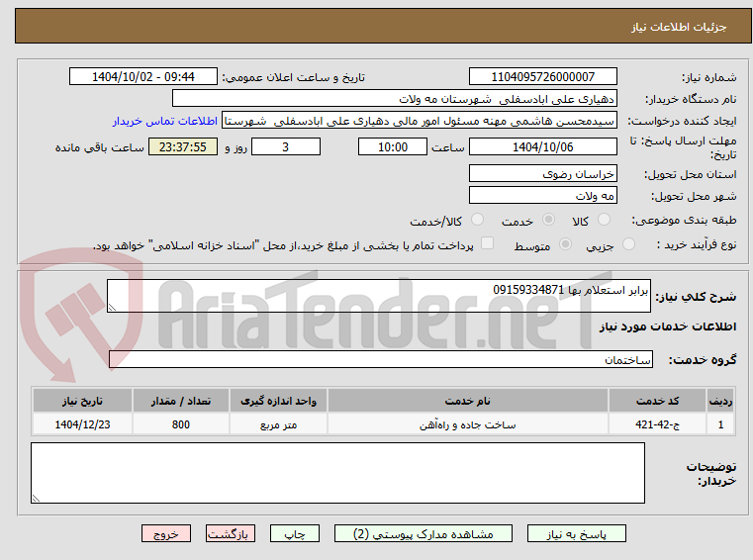Screen dimensions: 753x560
Task: Click the resize handle of description textarea
Action: [x=112, y=308]
